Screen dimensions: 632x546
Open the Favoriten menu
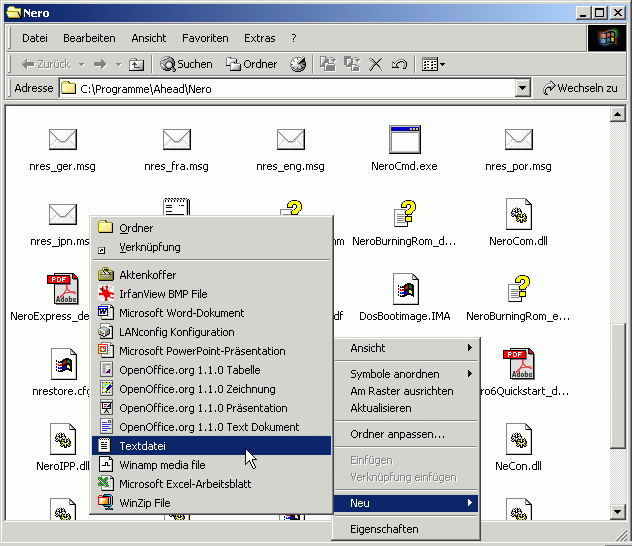click(205, 38)
